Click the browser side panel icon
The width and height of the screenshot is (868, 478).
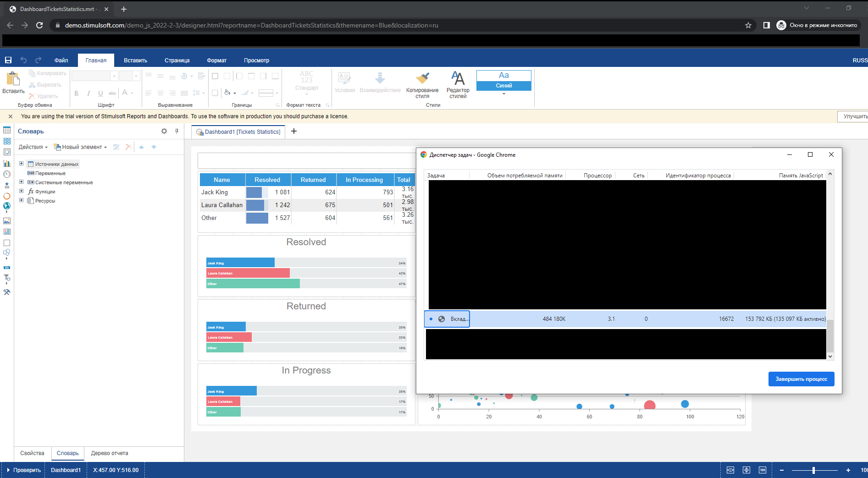coord(766,25)
